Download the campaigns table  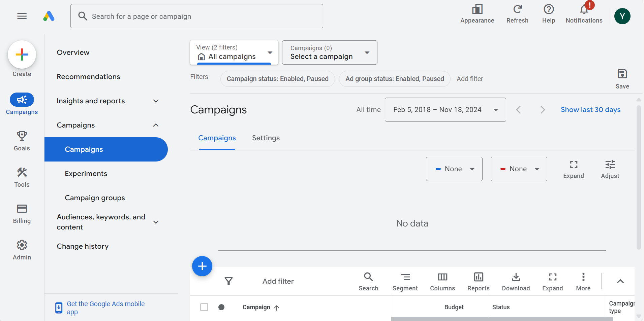point(516,277)
